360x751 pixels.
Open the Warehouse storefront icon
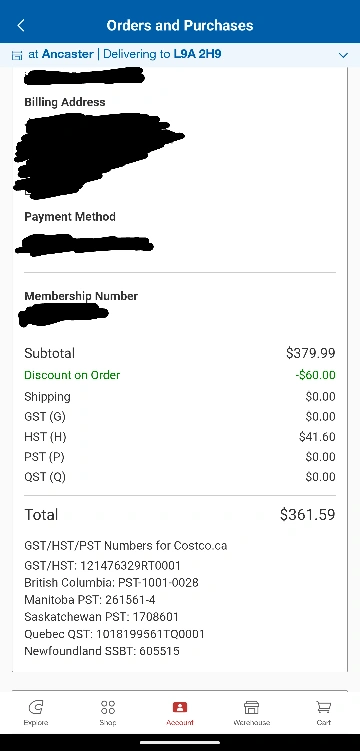click(251, 707)
